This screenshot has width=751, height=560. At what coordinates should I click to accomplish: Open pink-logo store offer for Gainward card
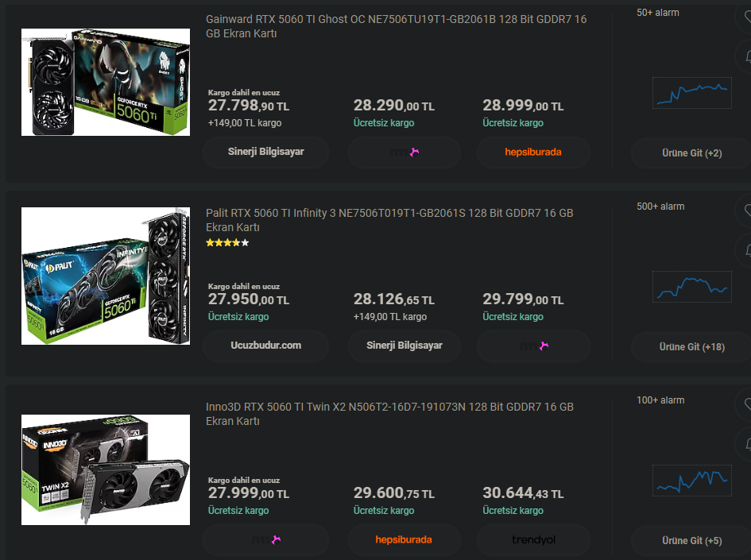tap(405, 153)
